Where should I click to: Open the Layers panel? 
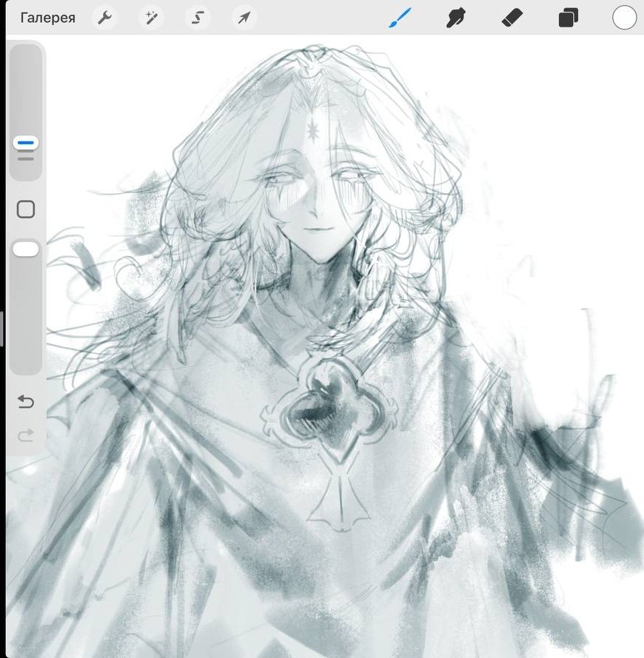(568, 18)
